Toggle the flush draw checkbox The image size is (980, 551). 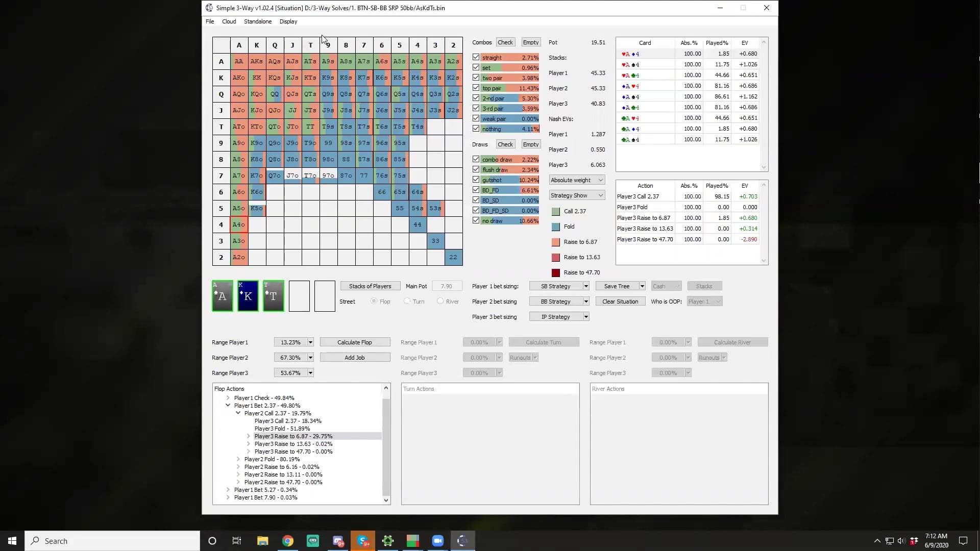(476, 169)
